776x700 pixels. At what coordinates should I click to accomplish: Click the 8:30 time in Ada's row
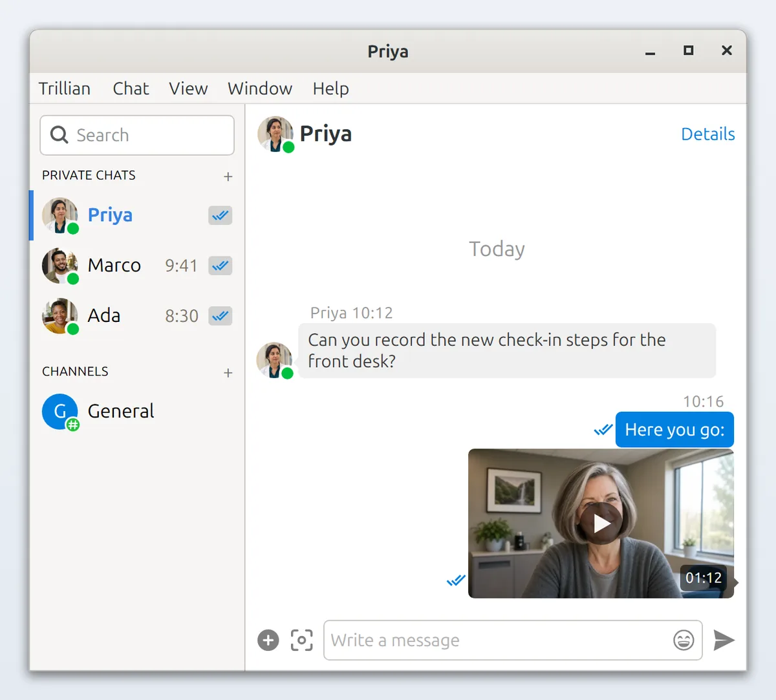point(181,316)
